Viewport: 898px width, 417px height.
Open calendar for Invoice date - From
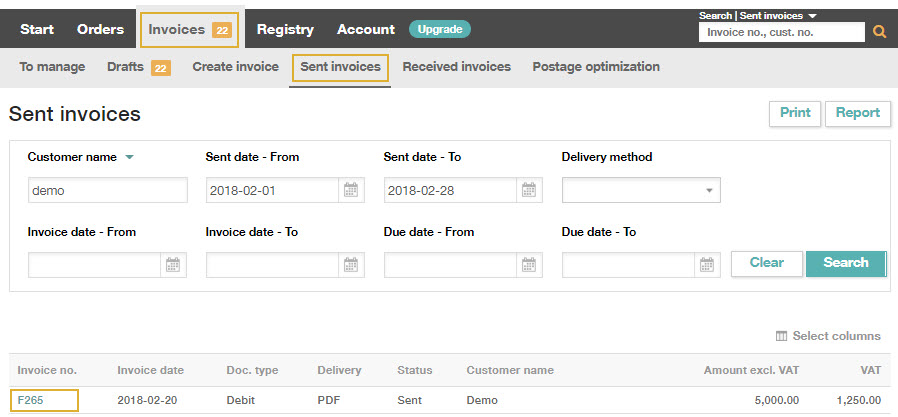tap(173, 265)
